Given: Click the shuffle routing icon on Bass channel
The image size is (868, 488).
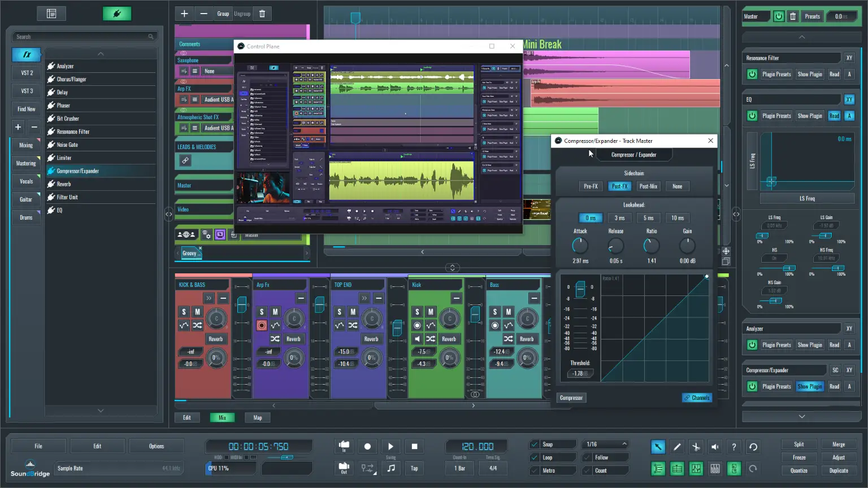Looking at the screenshot, I should (x=509, y=339).
